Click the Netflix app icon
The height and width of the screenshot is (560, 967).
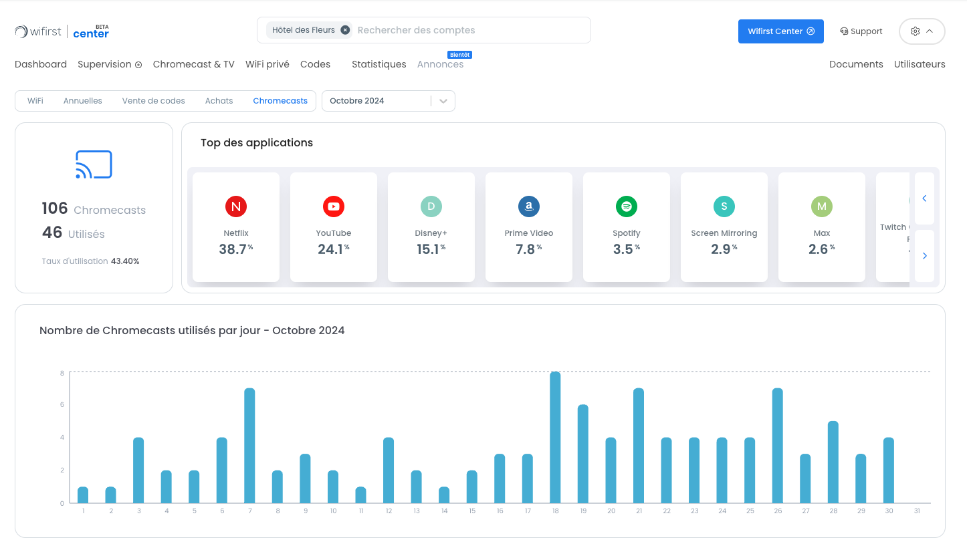click(x=236, y=206)
